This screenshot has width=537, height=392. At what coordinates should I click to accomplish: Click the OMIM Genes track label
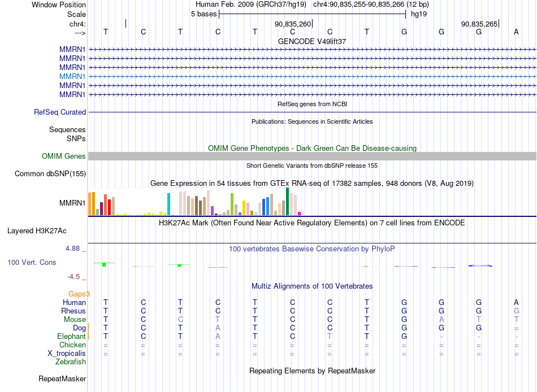click(x=64, y=156)
